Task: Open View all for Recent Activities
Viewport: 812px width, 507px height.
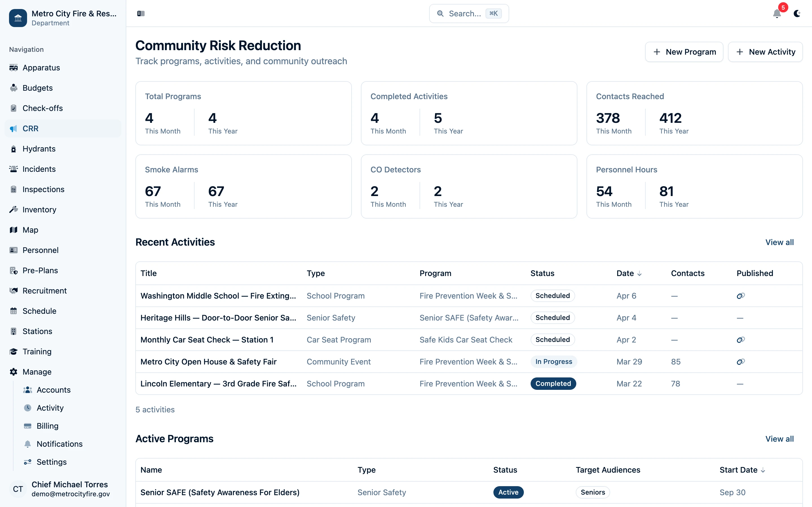Action: coord(779,242)
